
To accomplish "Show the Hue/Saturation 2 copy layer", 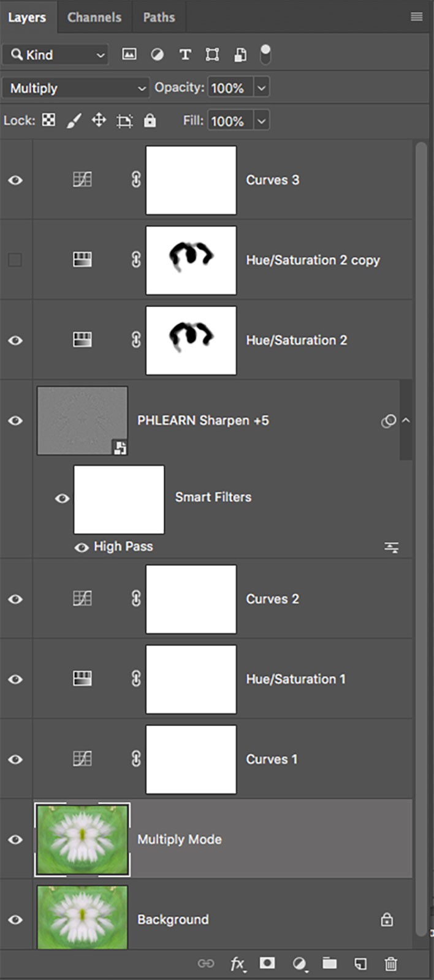I will [x=15, y=260].
